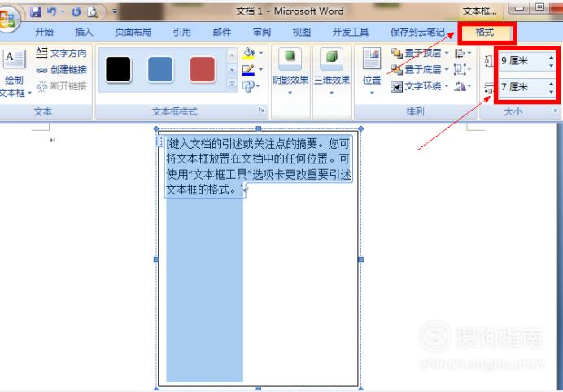Open the 页面布局 tab
The height and width of the screenshot is (392, 563).
(133, 32)
